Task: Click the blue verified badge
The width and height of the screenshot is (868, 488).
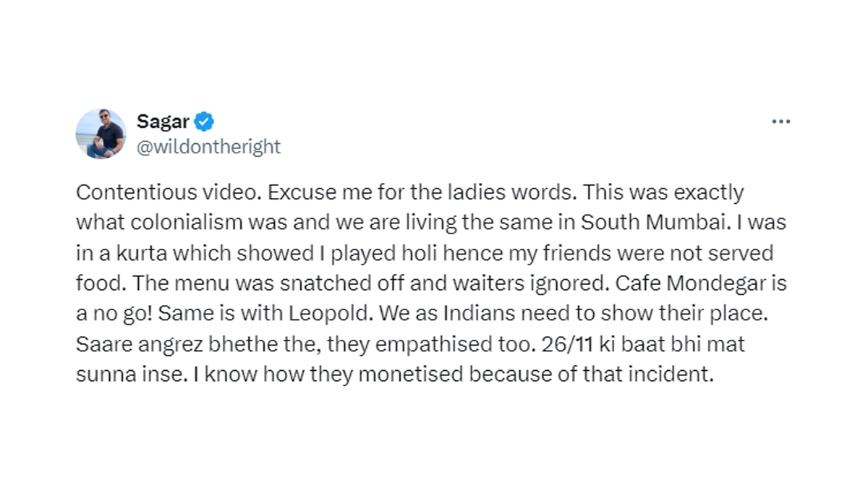Action: 205,121
